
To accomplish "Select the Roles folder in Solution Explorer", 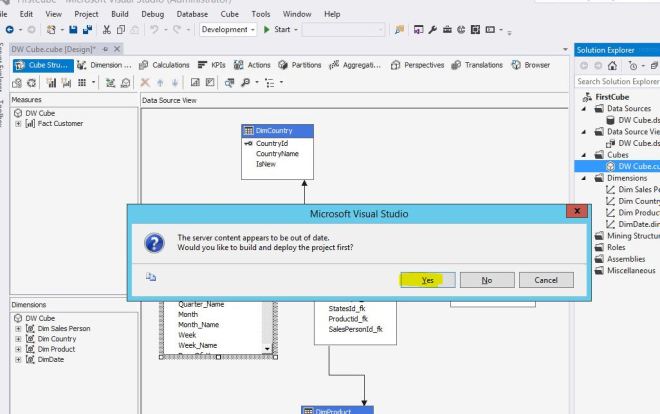I will click(x=616, y=245).
